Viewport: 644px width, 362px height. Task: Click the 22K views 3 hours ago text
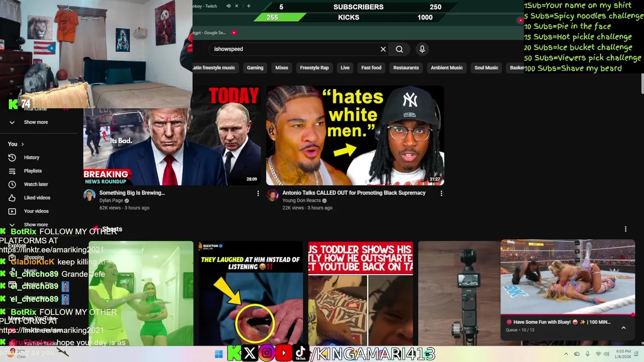pos(307,208)
